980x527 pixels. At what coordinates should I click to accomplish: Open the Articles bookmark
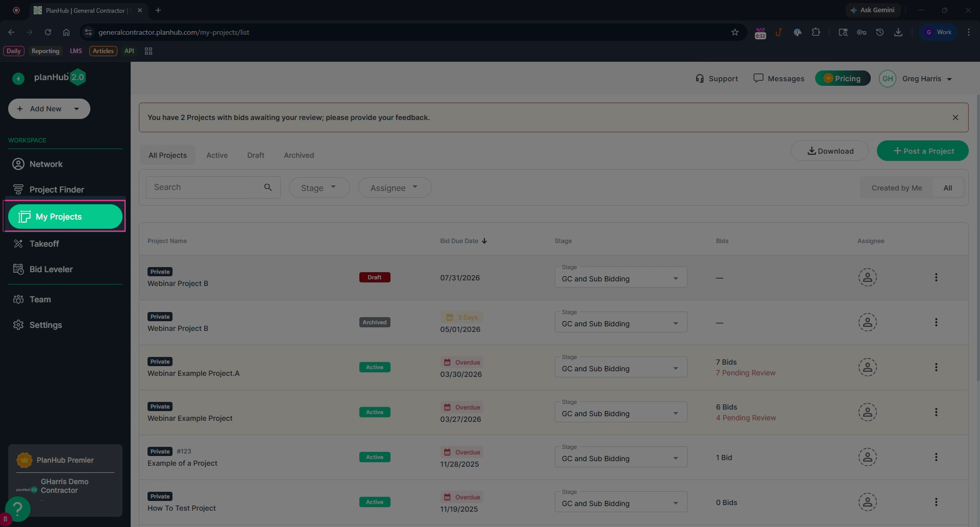(103, 51)
